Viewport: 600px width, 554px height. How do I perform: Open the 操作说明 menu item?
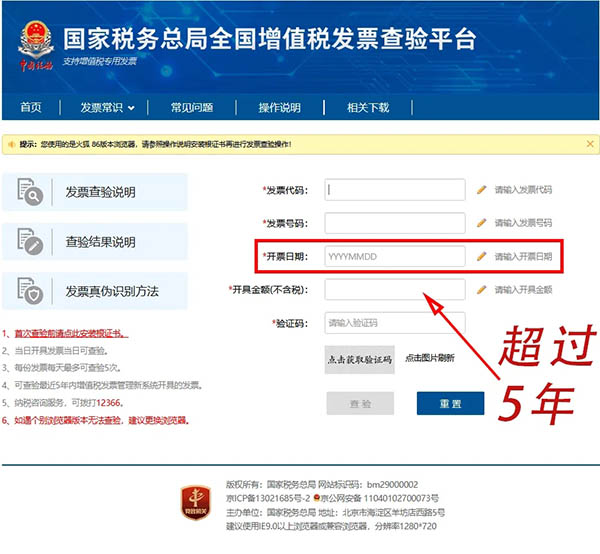[x=279, y=108]
